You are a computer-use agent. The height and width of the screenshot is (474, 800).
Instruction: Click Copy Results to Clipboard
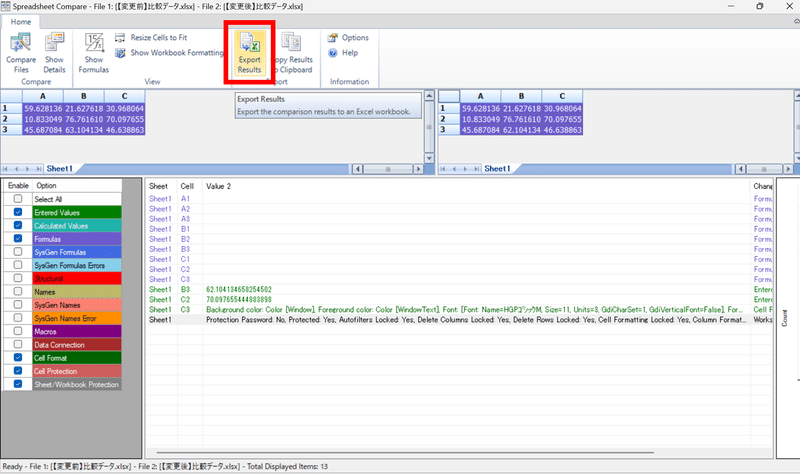tap(293, 53)
